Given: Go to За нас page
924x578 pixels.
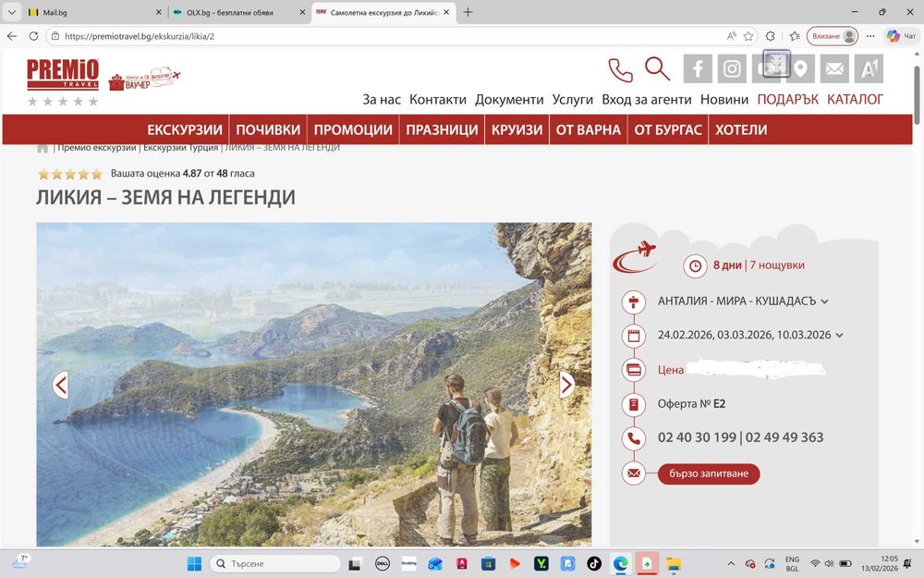Looking at the screenshot, I should (x=382, y=100).
